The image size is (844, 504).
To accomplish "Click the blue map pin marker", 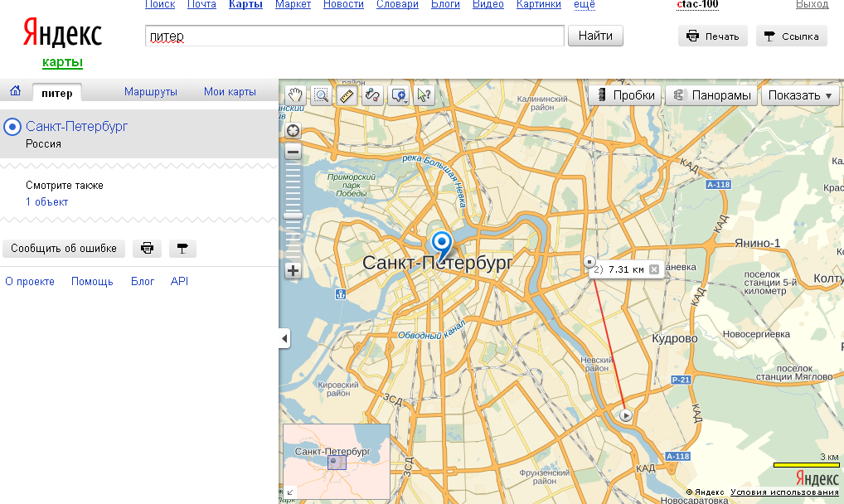I will [x=442, y=245].
